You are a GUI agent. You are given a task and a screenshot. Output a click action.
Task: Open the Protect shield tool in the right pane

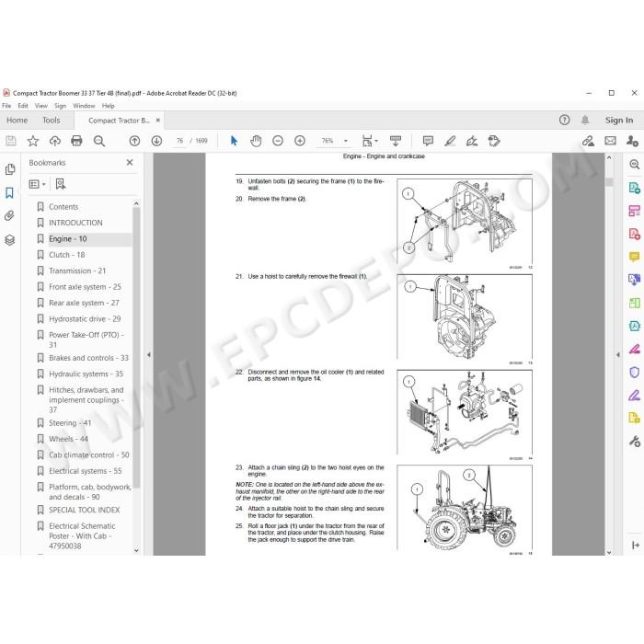635,372
